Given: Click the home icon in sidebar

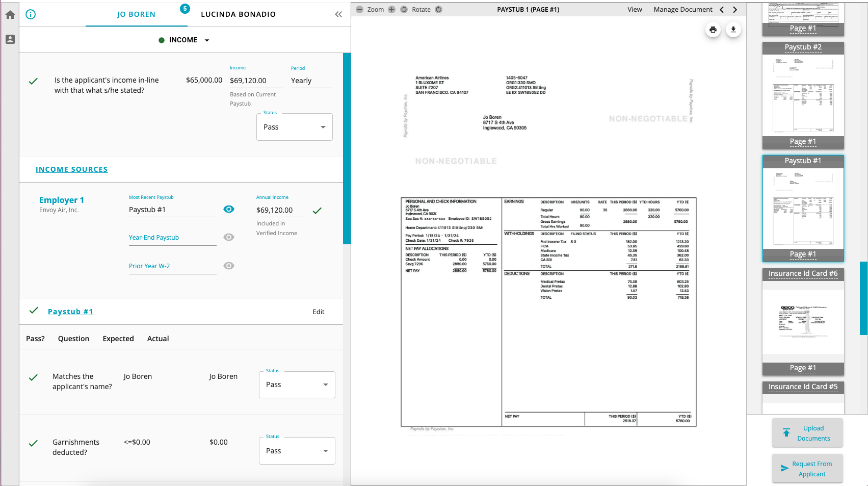Looking at the screenshot, I should pos(10,15).
